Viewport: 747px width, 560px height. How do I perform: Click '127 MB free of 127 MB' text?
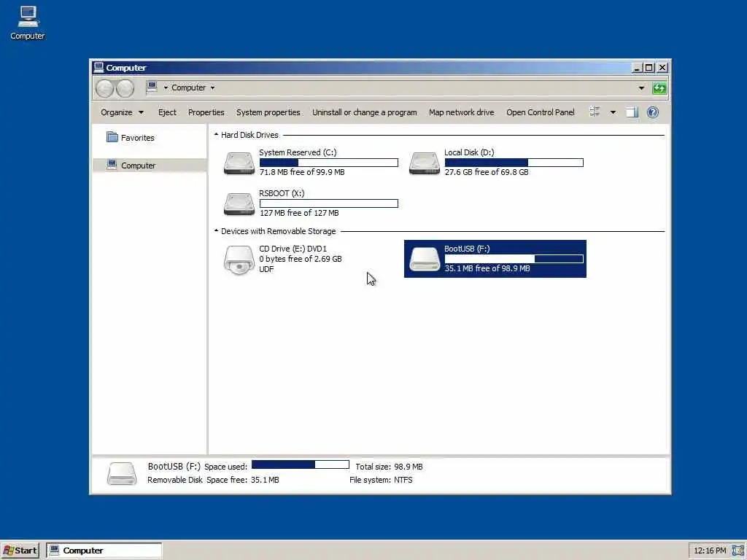click(299, 213)
